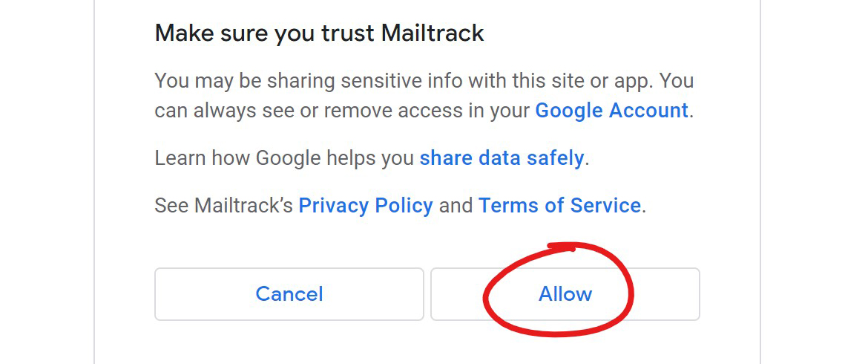Image resolution: width=868 pixels, height=364 pixels.
Task: Open Mailtrack's Privacy Policy link
Action: pos(365,205)
